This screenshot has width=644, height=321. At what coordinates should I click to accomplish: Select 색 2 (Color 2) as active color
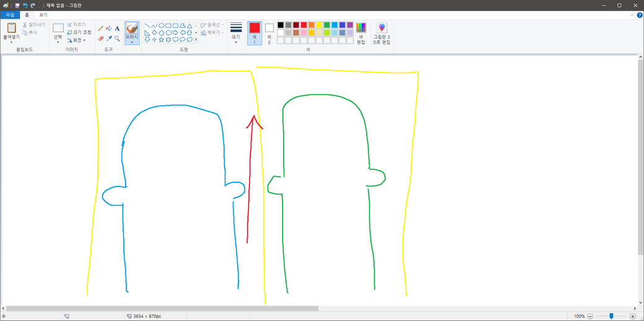269,32
